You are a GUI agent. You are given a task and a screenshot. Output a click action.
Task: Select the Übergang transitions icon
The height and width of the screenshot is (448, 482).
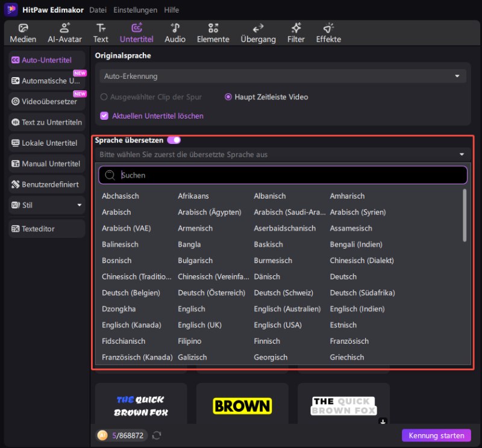pos(258,28)
